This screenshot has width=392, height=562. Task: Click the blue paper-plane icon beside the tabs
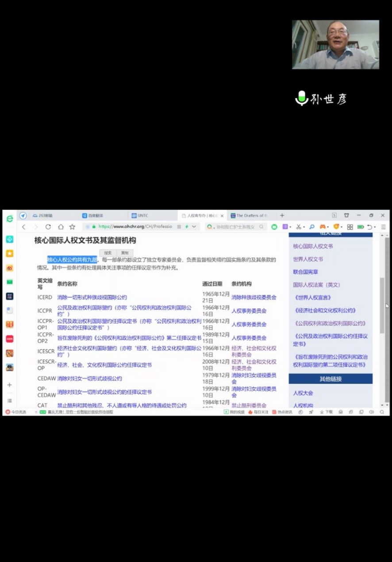23,216
